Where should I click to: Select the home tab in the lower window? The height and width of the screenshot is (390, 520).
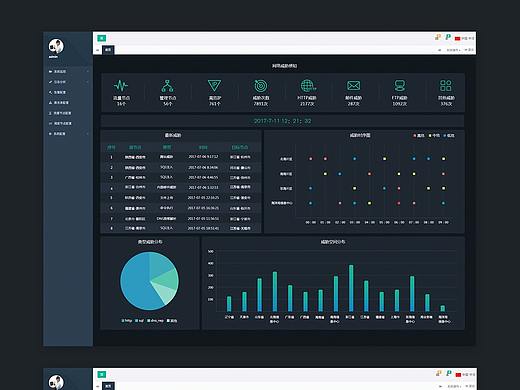point(108,386)
